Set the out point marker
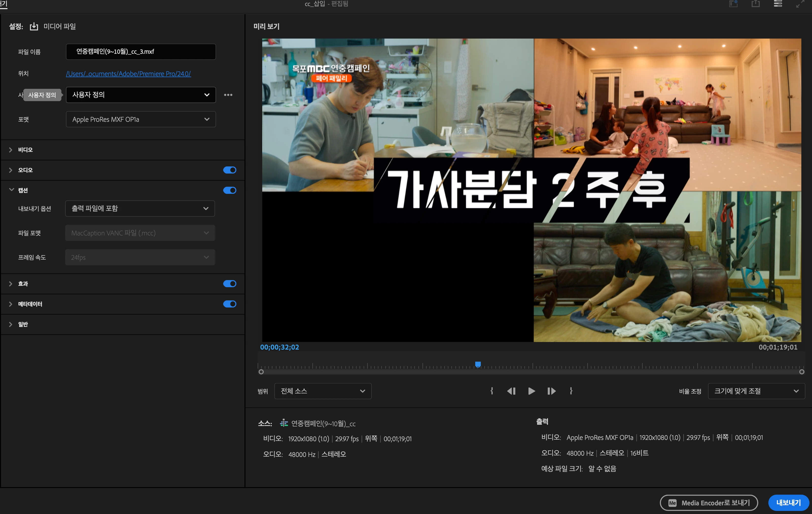This screenshot has width=812, height=514. tap(571, 391)
